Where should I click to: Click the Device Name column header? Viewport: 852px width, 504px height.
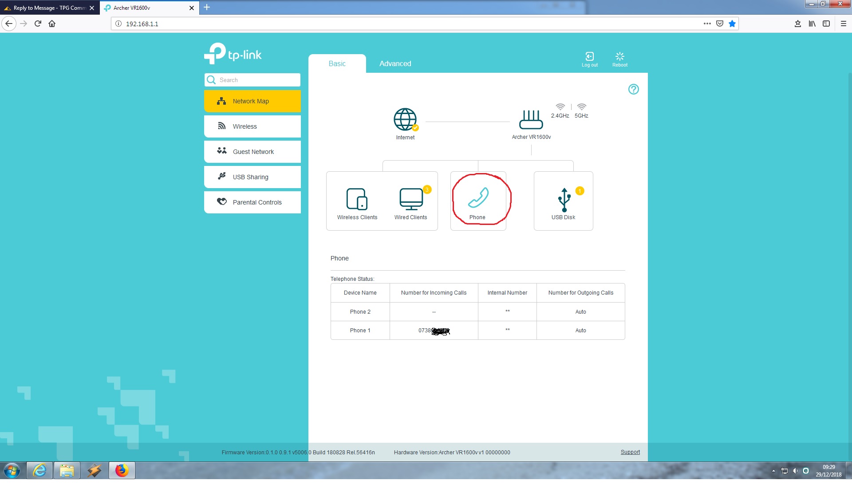click(360, 293)
